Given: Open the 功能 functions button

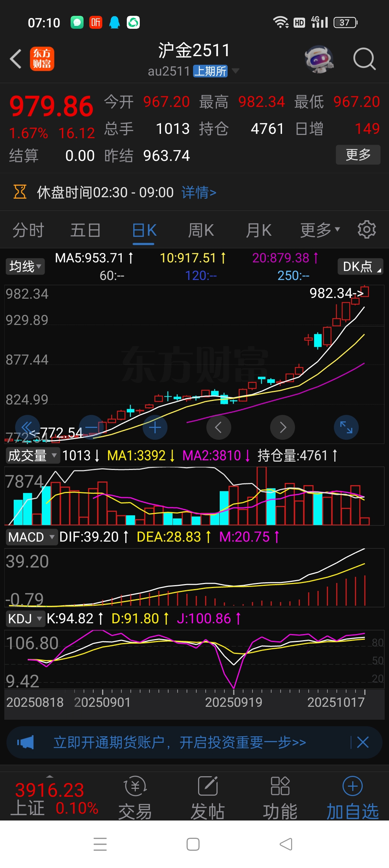Looking at the screenshot, I should pyautogui.click(x=280, y=798).
